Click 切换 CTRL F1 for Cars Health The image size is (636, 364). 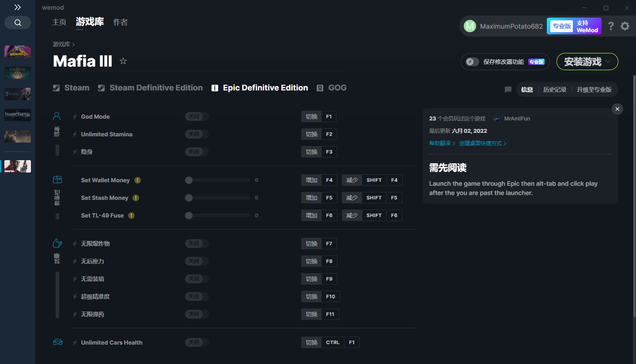(x=330, y=342)
